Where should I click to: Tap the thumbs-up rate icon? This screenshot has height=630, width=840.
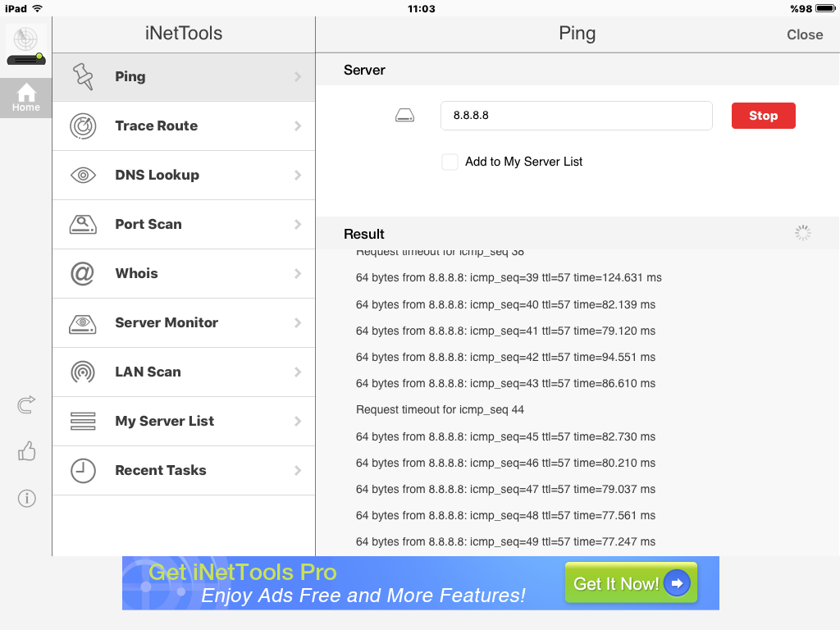(x=26, y=451)
